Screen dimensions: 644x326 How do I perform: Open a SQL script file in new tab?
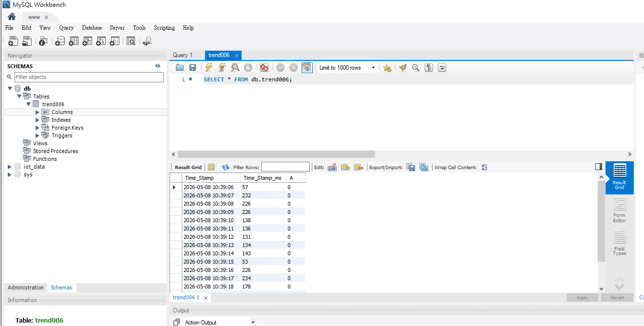(27, 41)
